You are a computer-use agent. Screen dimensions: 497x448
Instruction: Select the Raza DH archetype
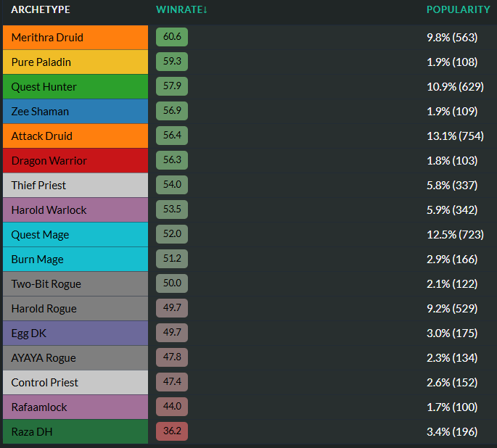pos(75,432)
